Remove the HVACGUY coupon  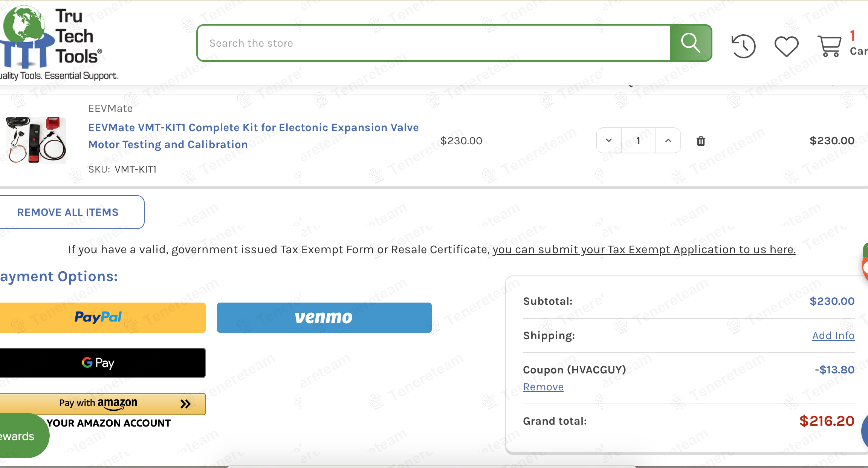tap(543, 387)
